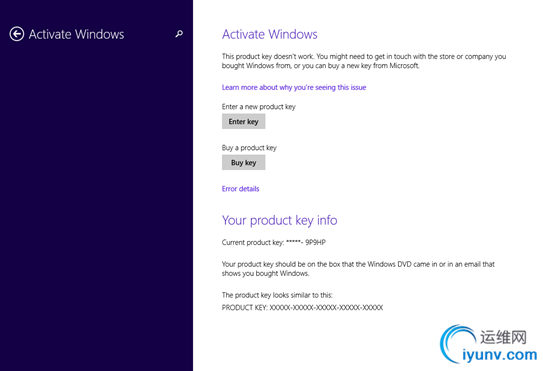
Task: Click the text mentioning the Windows DVD box
Action: 358,269
